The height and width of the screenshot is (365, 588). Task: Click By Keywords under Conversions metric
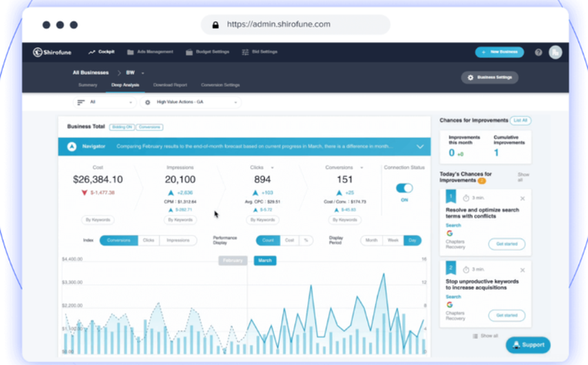[x=345, y=220]
